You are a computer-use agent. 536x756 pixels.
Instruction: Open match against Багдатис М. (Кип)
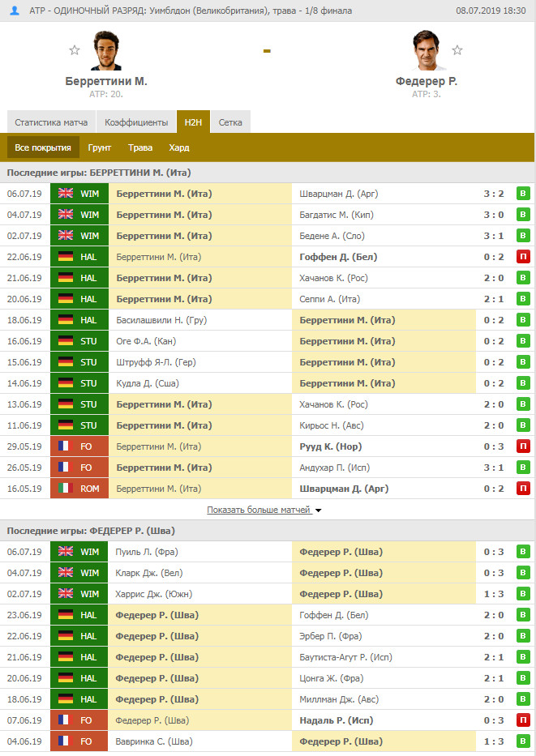(337, 215)
